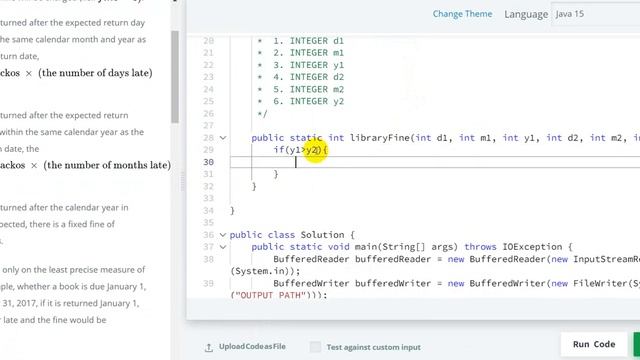
Task: Click the Run Code button
Action: pyautogui.click(x=594, y=344)
